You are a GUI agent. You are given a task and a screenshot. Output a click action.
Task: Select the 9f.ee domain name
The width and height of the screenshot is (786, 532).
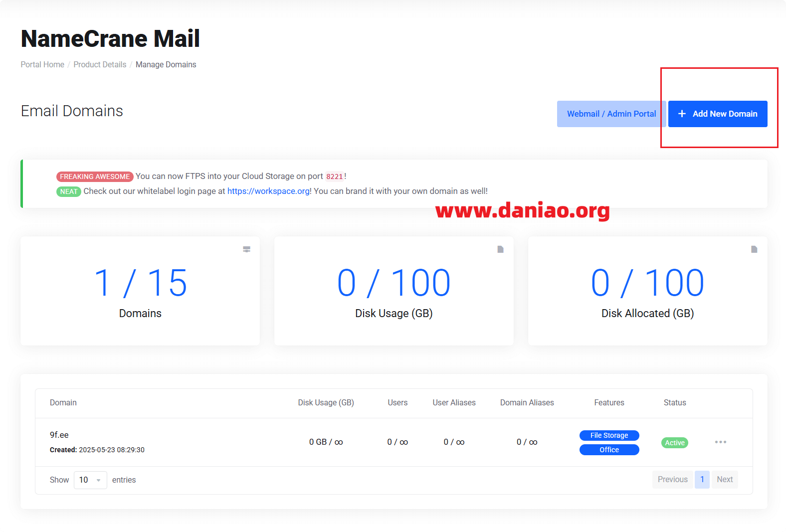(x=59, y=435)
